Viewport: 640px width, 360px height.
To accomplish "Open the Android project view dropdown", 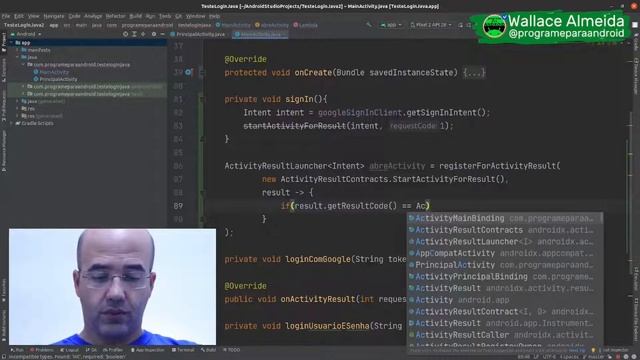I will (26, 34).
